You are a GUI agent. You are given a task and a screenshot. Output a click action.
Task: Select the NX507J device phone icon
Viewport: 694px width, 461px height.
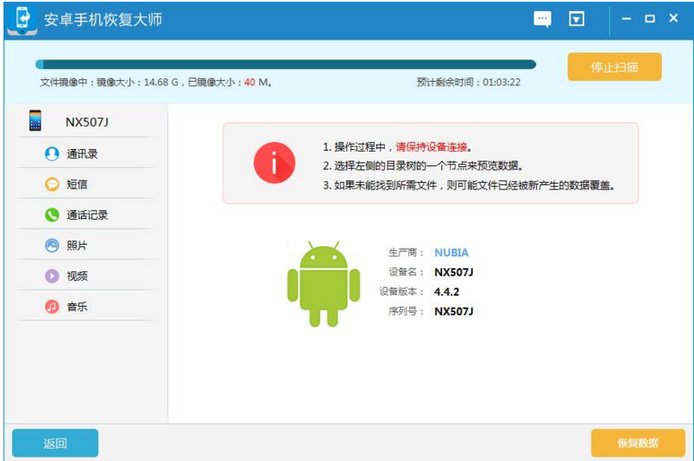coord(35,121)
